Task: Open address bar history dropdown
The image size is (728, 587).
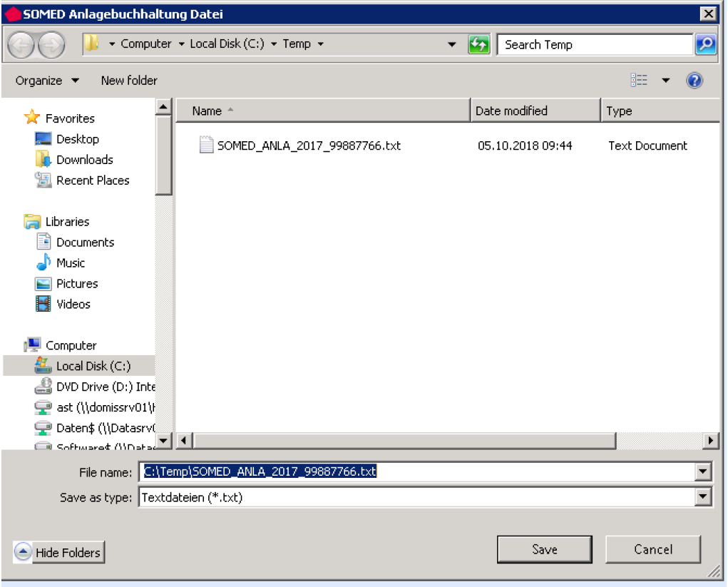Action: 452,45
